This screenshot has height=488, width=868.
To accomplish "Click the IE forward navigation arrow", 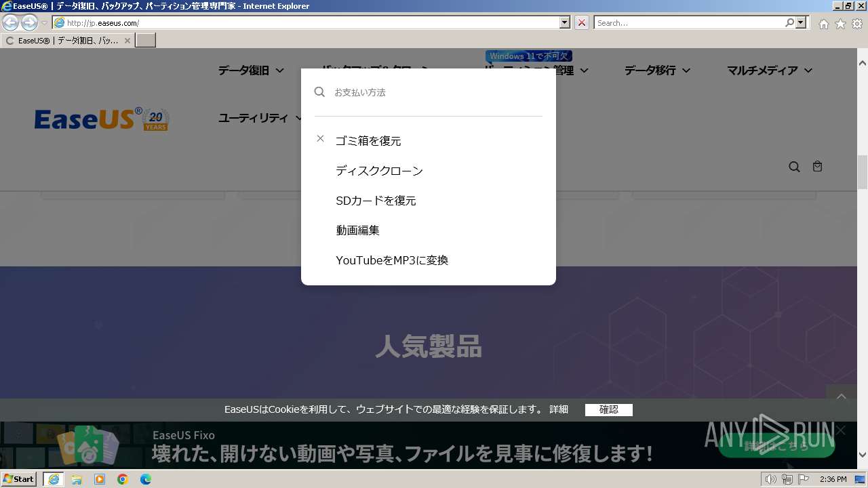I will [x=29, y=23].
